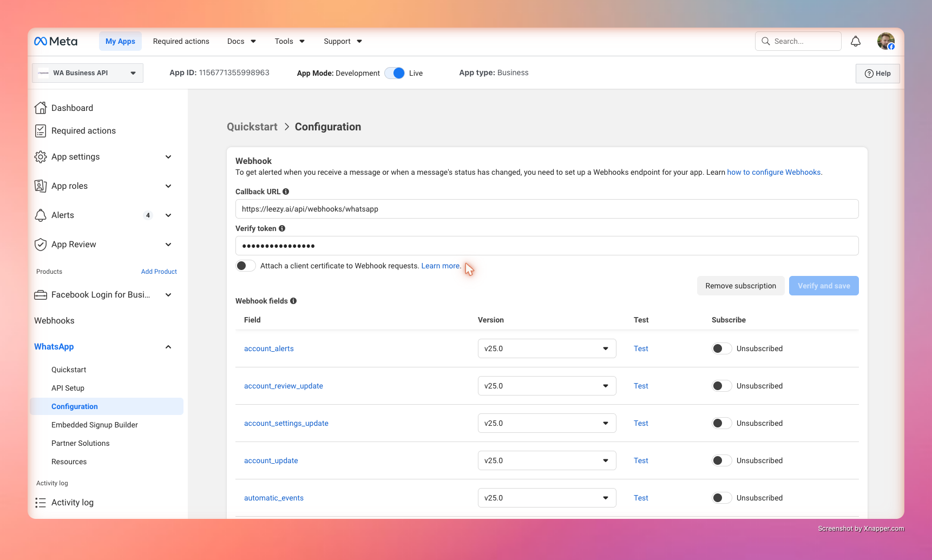Viewport: 932px width, 560px height.
Task: Open notifications bell icon
Action: pyautogui.click(x=856, y=41)
